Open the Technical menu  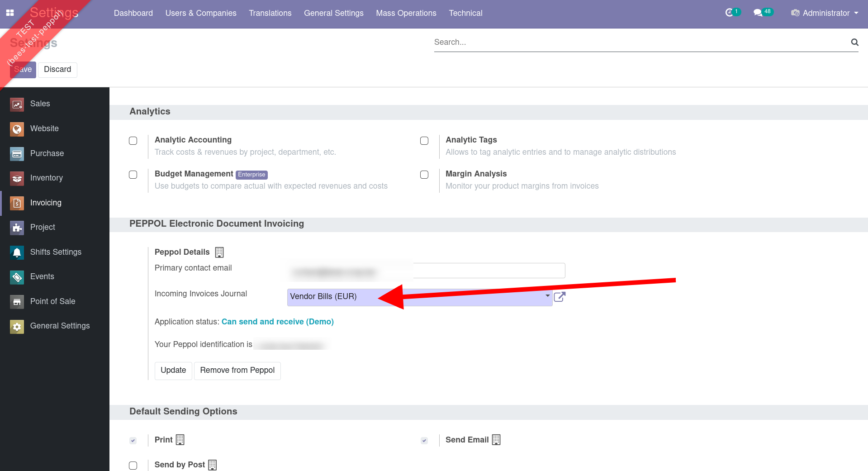(465, 13)
